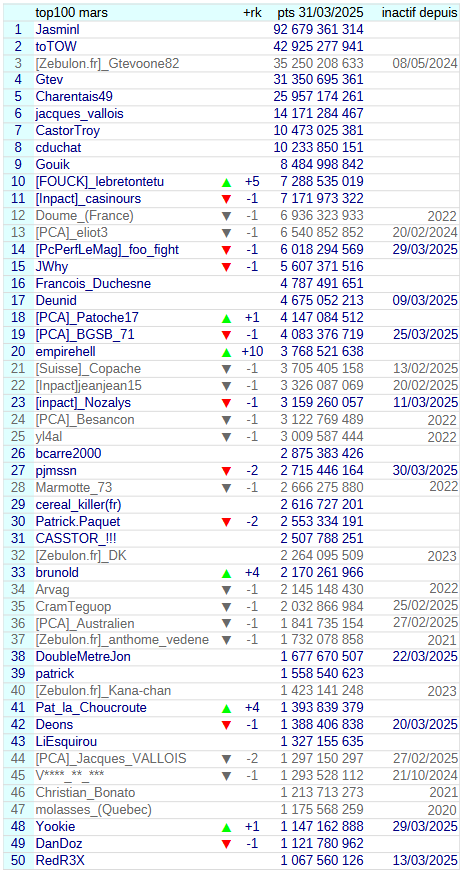Select player name Charentais49
This screenshot has height=873, width=463.
click(x=74, y=97)
